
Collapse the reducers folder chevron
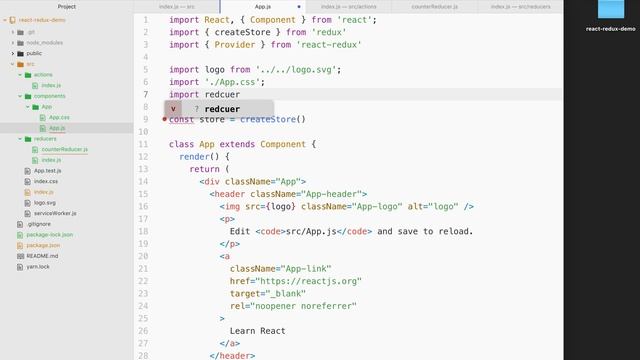click(x=20, y=139)
